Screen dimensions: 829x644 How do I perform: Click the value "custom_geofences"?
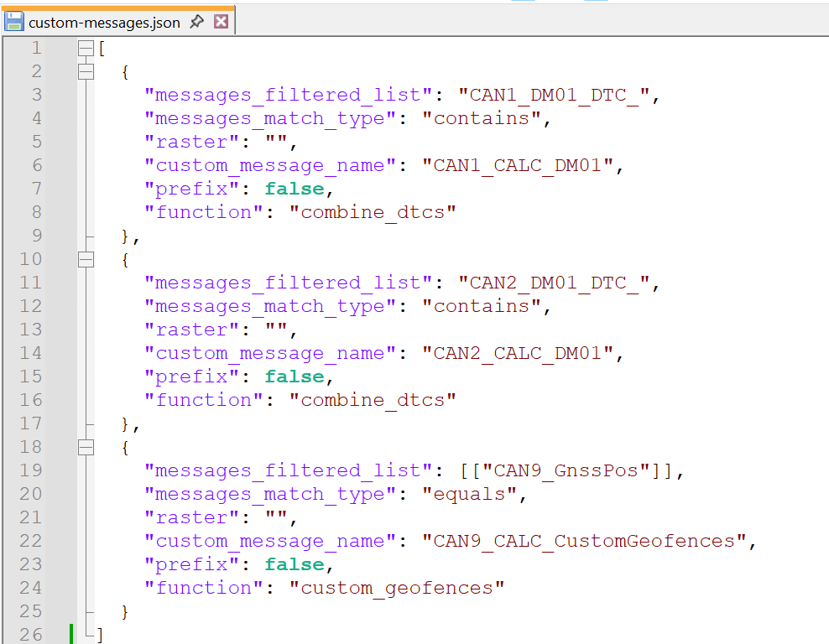pos(397,588)
